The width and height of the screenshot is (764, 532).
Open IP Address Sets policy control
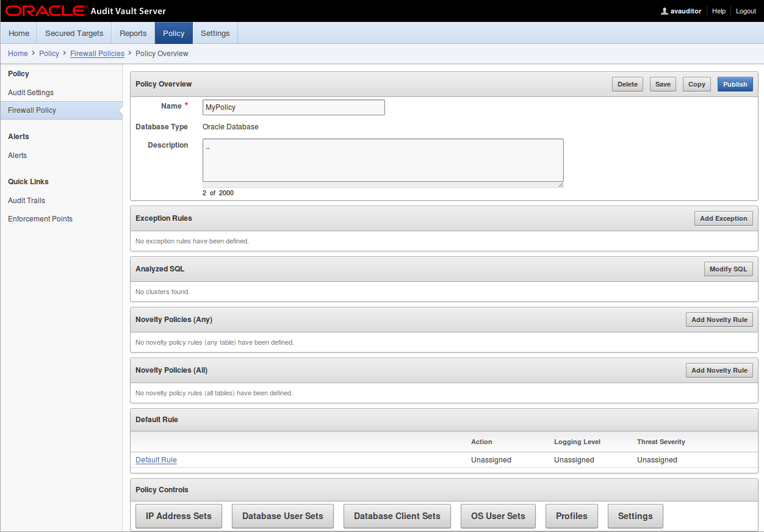(x=179, y=516)
